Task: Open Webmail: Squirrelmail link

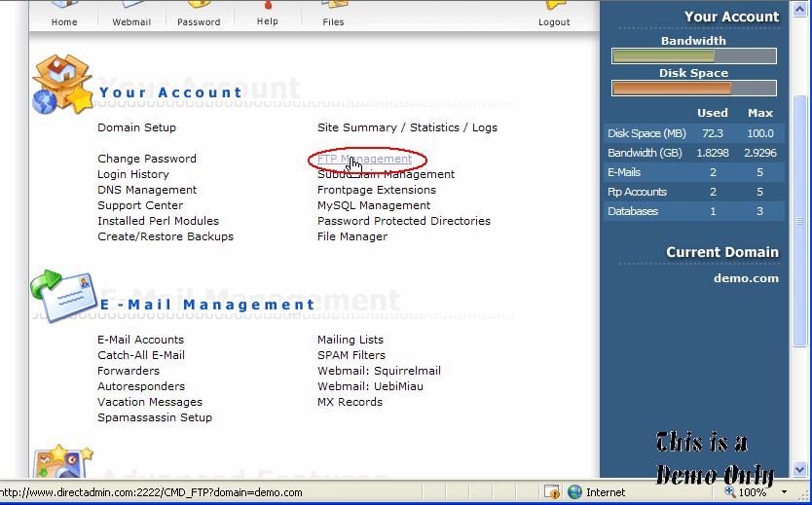Action: [x=379, y=371]
